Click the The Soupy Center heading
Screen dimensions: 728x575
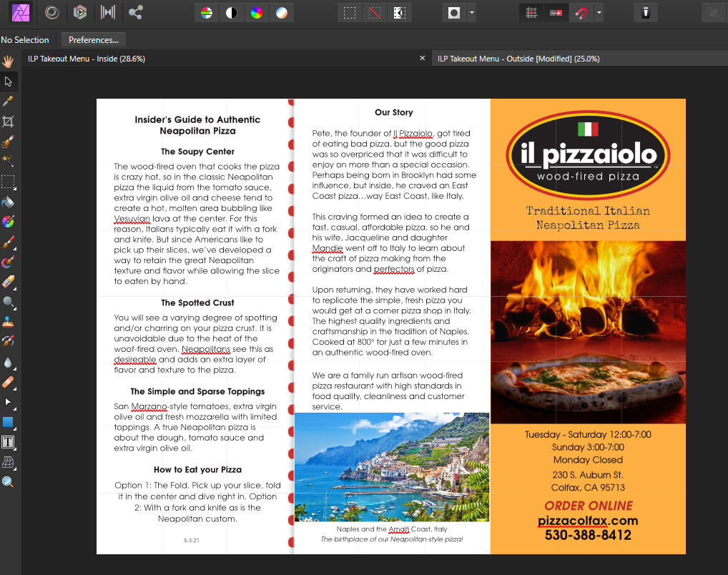(197, 152)
